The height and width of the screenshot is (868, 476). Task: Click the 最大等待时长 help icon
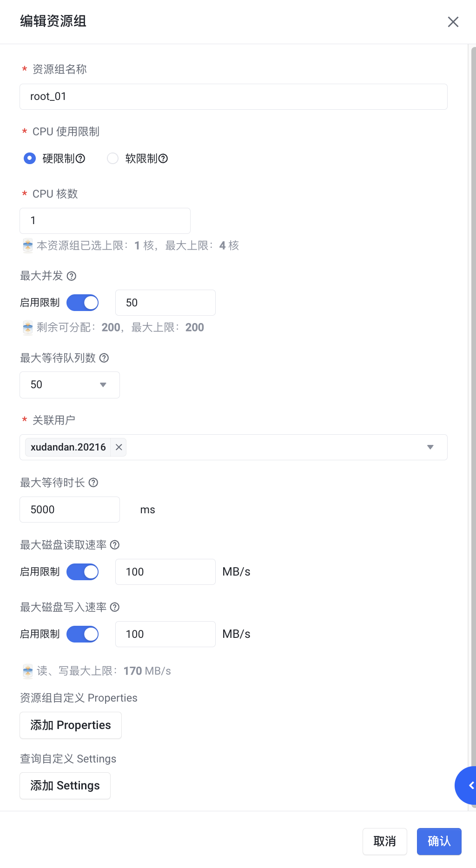point(93,483)
